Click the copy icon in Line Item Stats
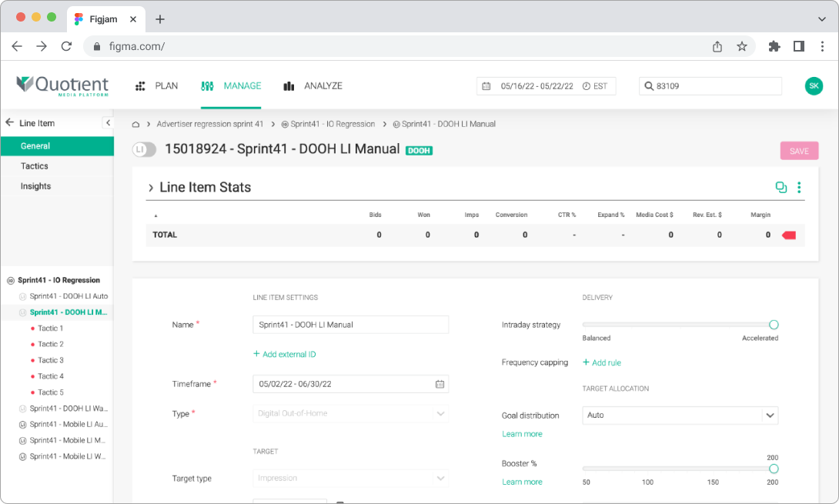Image resolution: width=839 pixels, height=504 pixels. click(x=781, y=187)
